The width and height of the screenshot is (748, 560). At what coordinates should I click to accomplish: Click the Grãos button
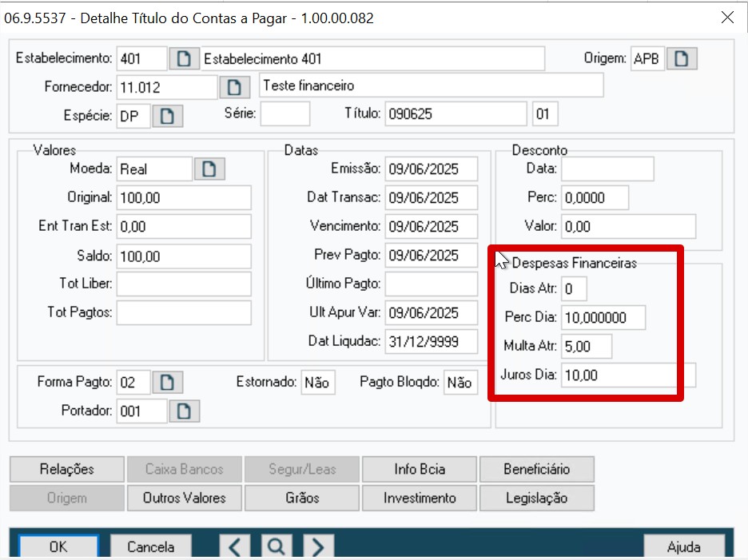302,498
